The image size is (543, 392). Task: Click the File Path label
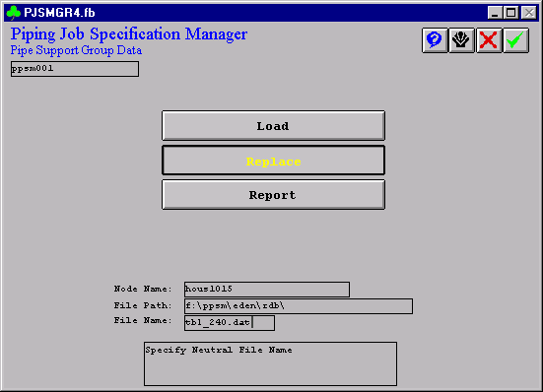[x=143, y=305]
